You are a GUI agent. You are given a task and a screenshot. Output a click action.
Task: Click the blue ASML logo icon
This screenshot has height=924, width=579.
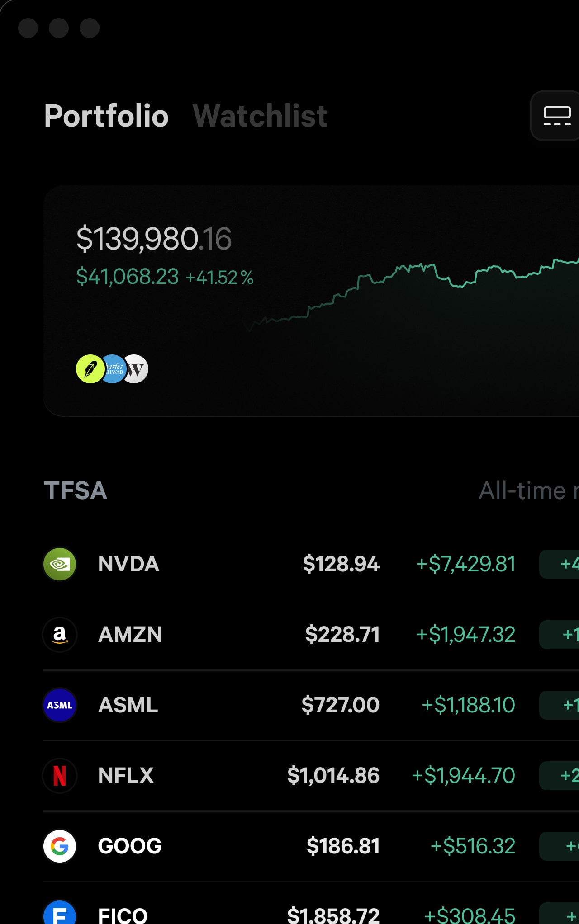pyautogui.click(x=60, y=705)
